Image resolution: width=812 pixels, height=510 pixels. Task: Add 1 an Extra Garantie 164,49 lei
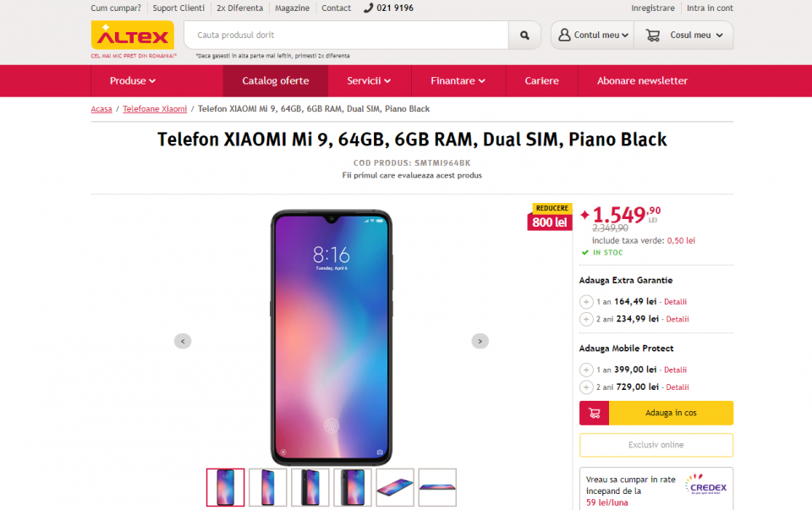586,302
